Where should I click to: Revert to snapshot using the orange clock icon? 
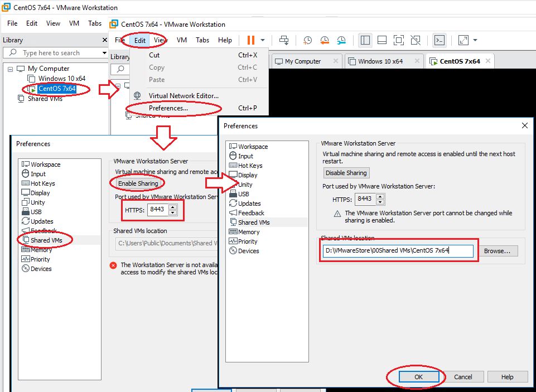point(325,40)
